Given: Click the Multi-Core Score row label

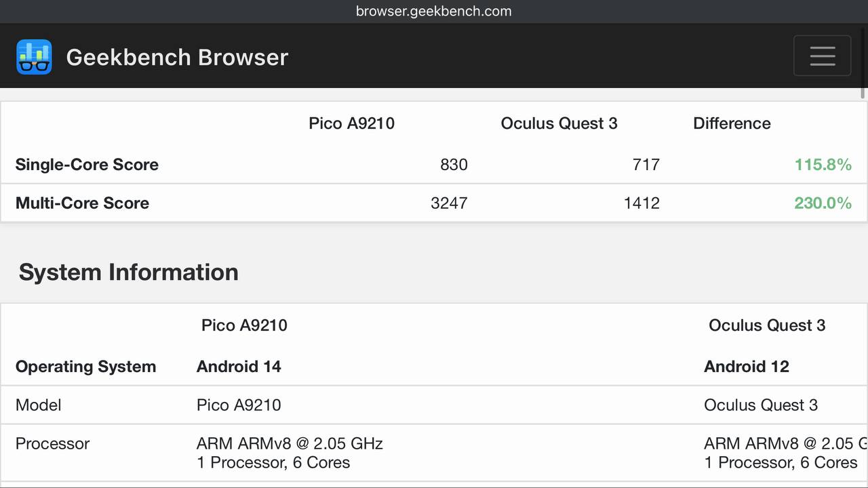Looking at the screenshot, I should 82,203.
